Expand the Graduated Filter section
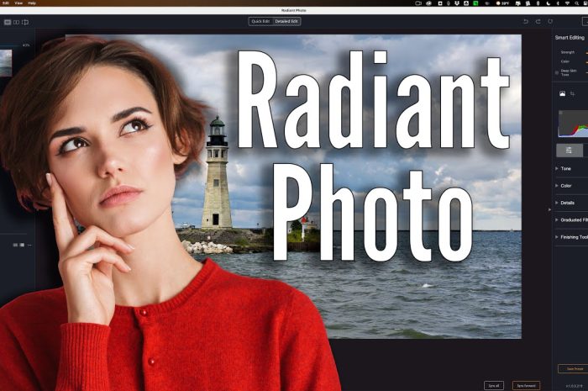The width and height of the screenshot is (588, 391). pyautogui.click(x=570, y=220)
